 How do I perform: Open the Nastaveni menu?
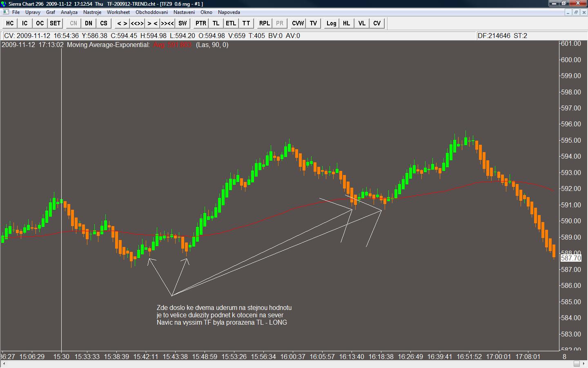184,12
